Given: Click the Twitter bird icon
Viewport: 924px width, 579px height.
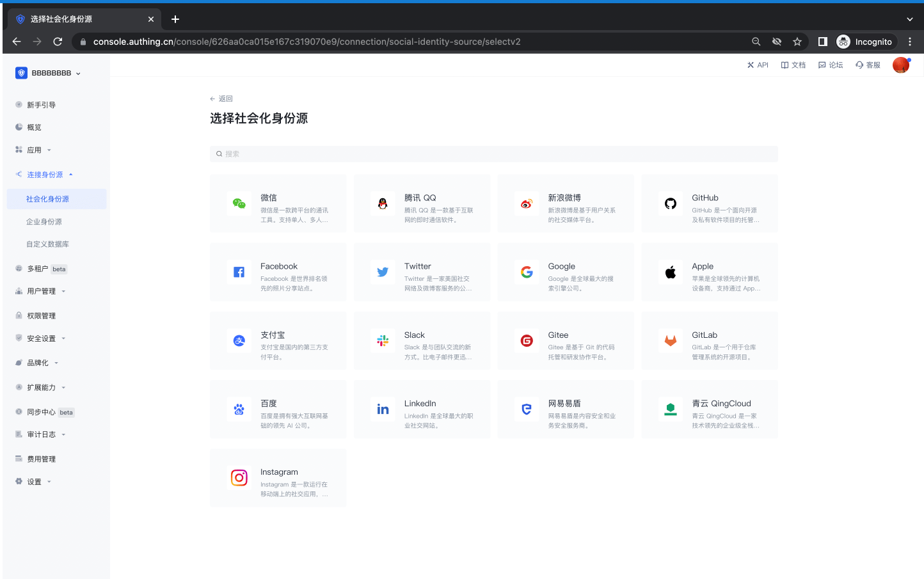Looking at the screenshot, I should click(383, 272).
